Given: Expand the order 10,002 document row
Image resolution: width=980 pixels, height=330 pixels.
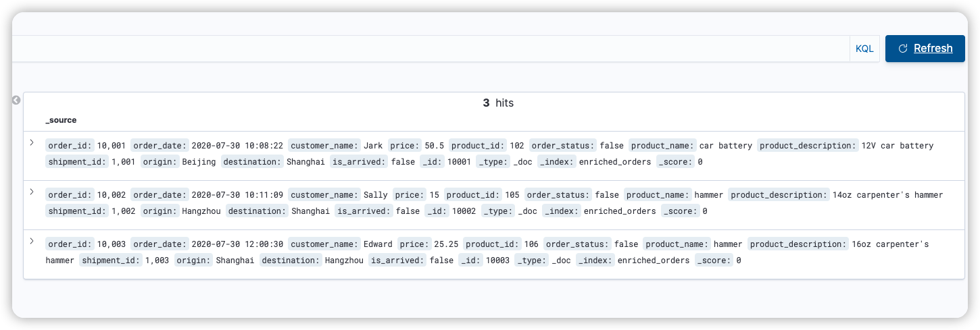Looking at the screenshot, I should (x=32, y=192).
